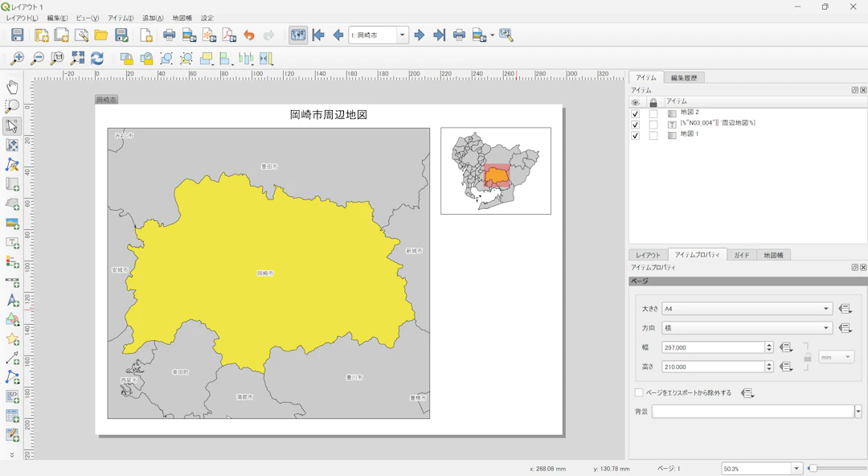
Task: Enable ページをエクスポートから除外する checkbox
Action: (x=639, y=393)
